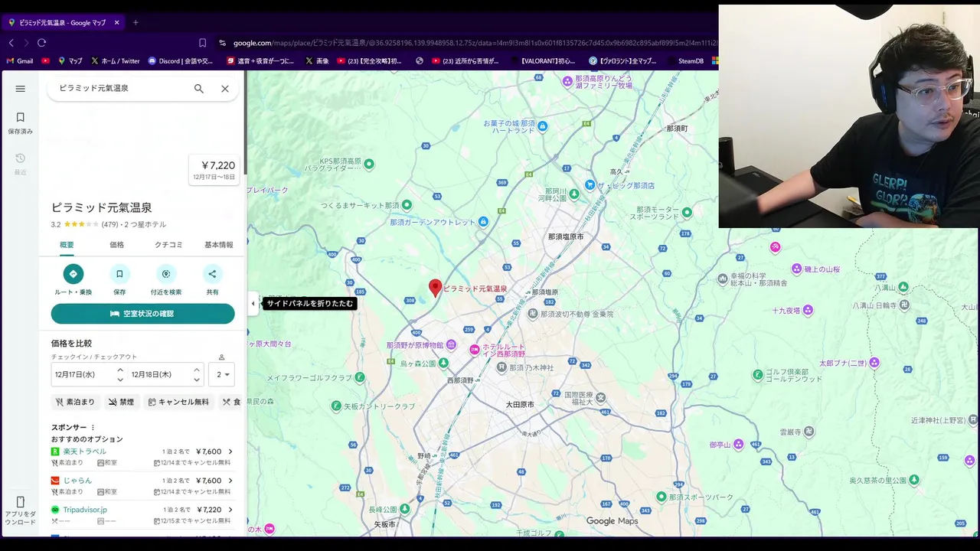Switch to the クチコミ tab
This screenshot has height=551, width=980.
pyautogui.click(x=168, y=245)
